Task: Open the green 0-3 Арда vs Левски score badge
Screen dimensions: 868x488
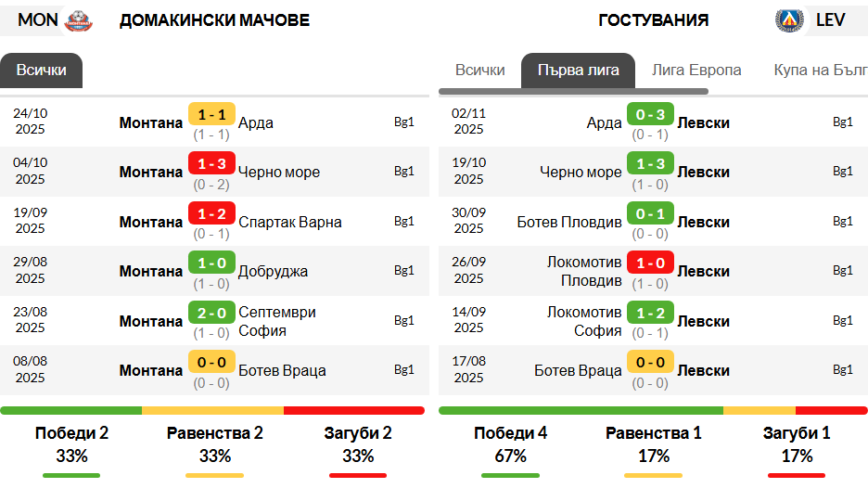Action: (x=650, y=114)
